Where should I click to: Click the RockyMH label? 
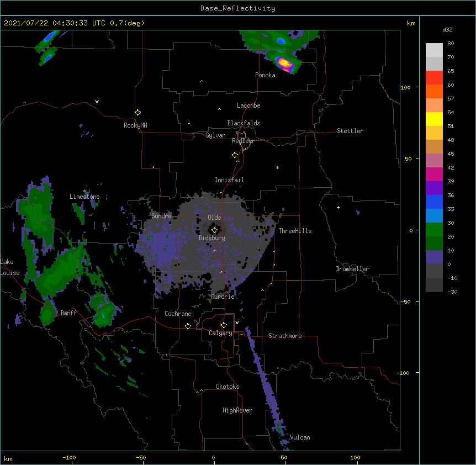coord(135,125)
